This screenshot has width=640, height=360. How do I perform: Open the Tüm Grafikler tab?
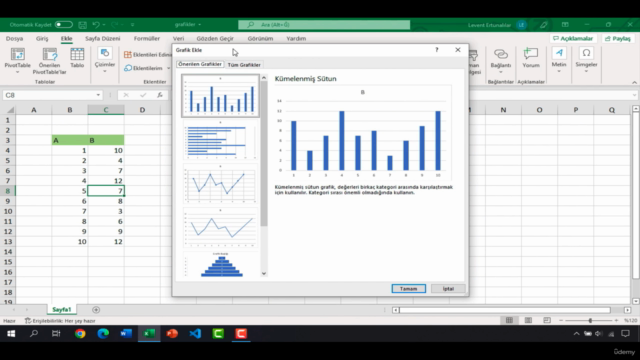244,64
